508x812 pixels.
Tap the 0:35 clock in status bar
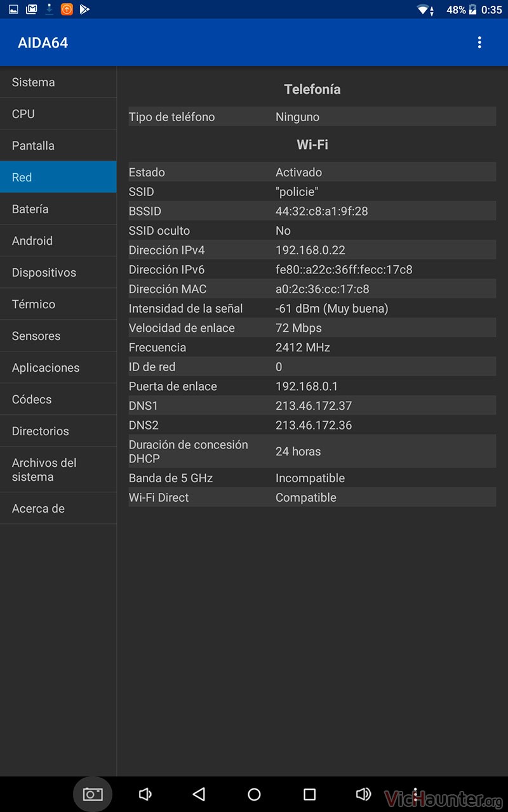pyautogui.click(x=491, y=10)
